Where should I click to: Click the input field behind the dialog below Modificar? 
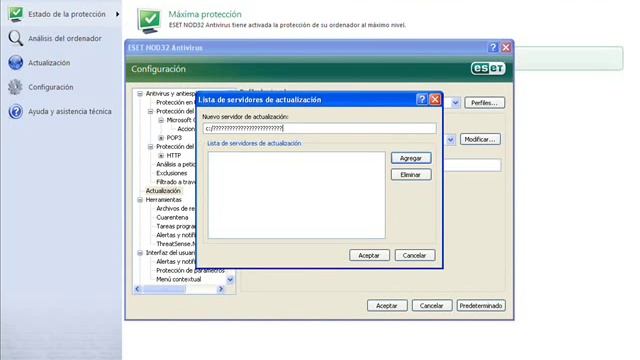[472, 165]
